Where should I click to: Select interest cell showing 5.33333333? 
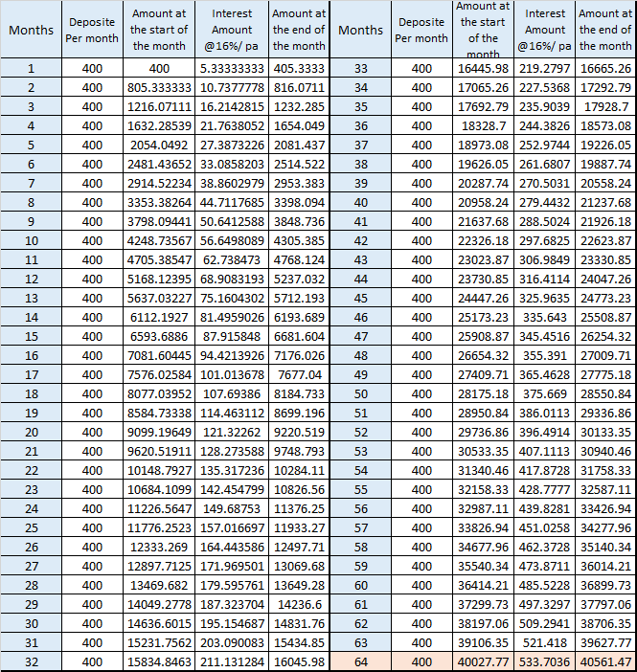point(233,68)
